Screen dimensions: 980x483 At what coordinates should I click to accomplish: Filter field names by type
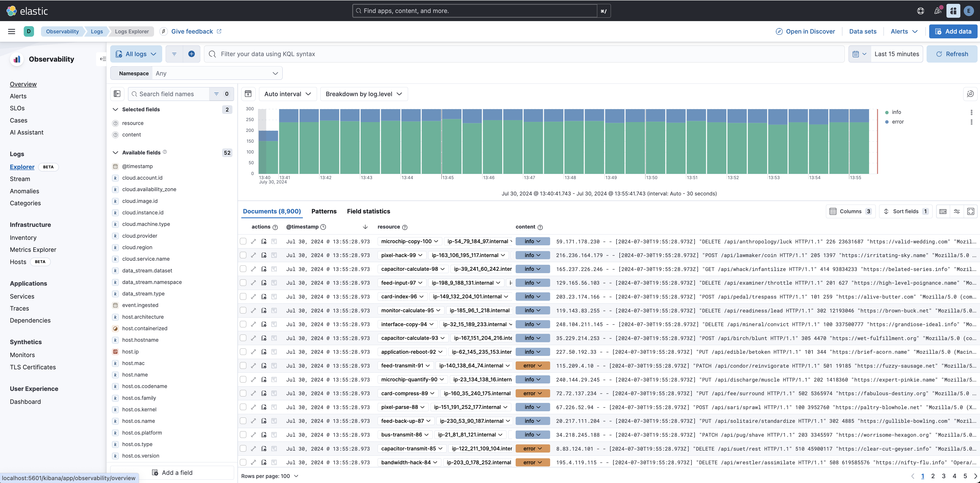point(221,94)
